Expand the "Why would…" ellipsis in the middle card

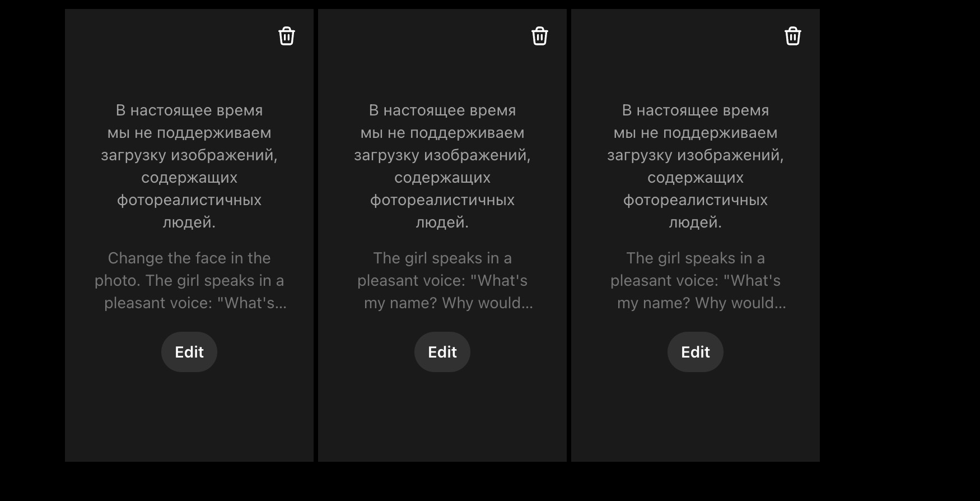click(528, 304)
